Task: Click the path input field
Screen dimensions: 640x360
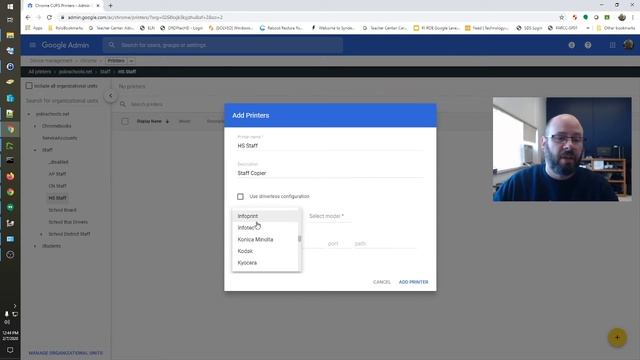Action: (x=384, y=244)
